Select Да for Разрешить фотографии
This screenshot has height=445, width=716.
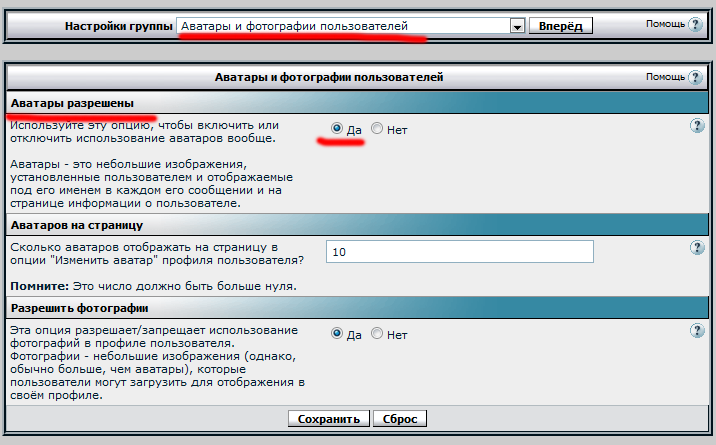(x=337, y=333)
